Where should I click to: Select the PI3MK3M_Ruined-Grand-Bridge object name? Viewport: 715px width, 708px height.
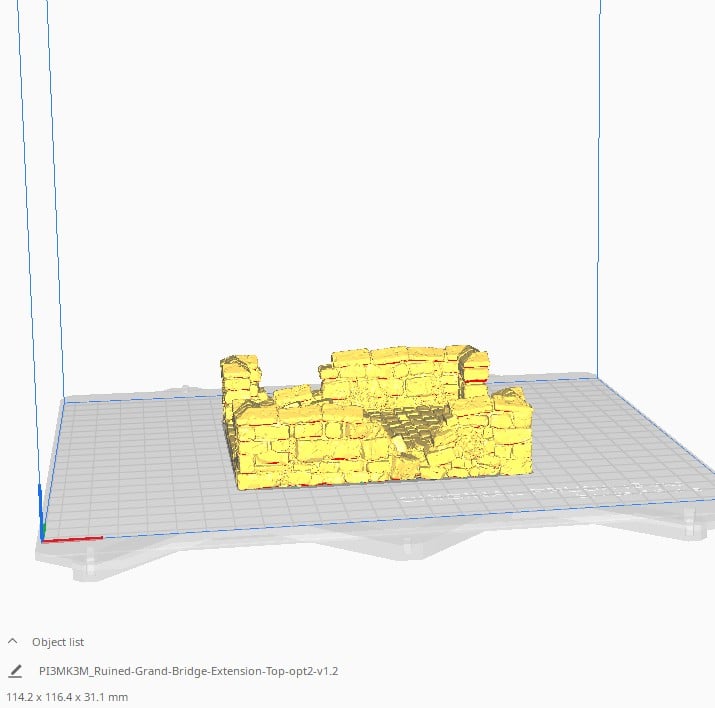[188, 671]
